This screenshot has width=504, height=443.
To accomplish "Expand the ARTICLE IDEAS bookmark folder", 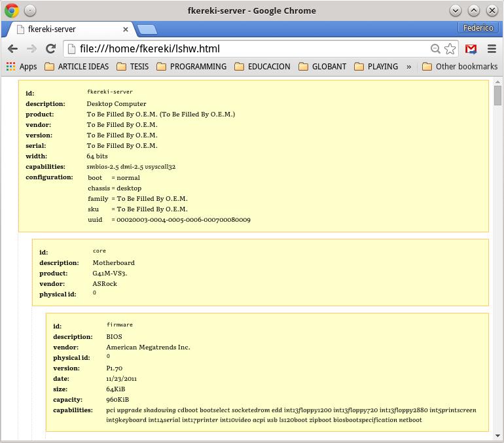I will pyautogui.click(x=76, y=66).
